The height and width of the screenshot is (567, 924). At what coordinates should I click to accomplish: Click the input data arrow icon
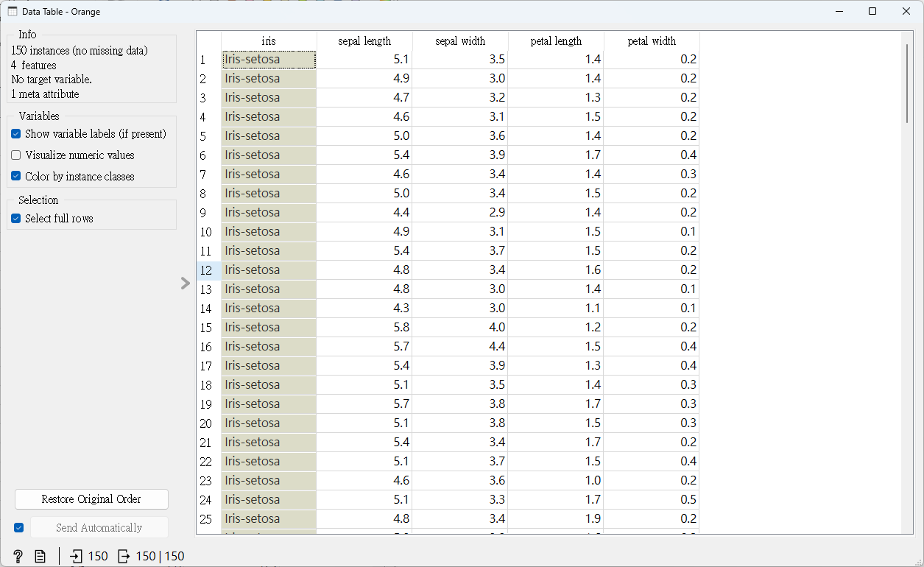(77, 556)
